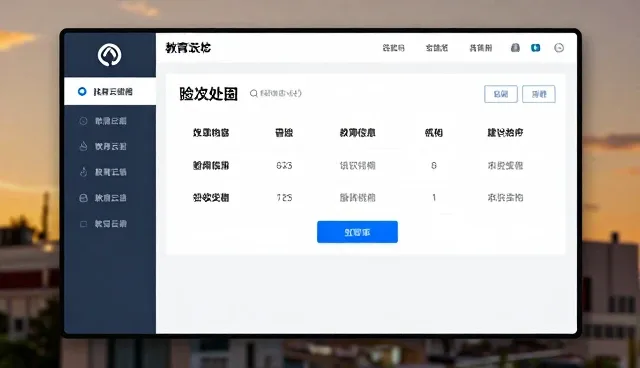Image resolution: width=640 pixels, height=368 pixels.
Task: Select the bold name cell in first data row
Action: coord(211,166)
